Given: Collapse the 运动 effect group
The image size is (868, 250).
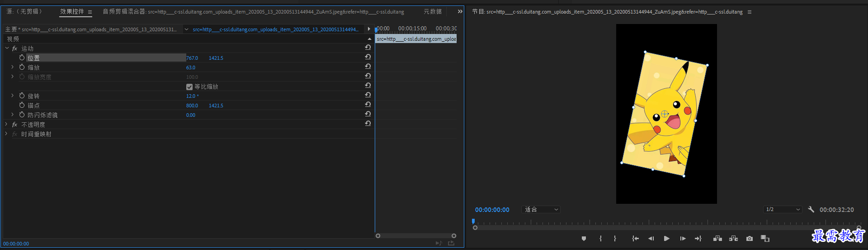Looking at the screenshot, I should (x=7, y=48).
